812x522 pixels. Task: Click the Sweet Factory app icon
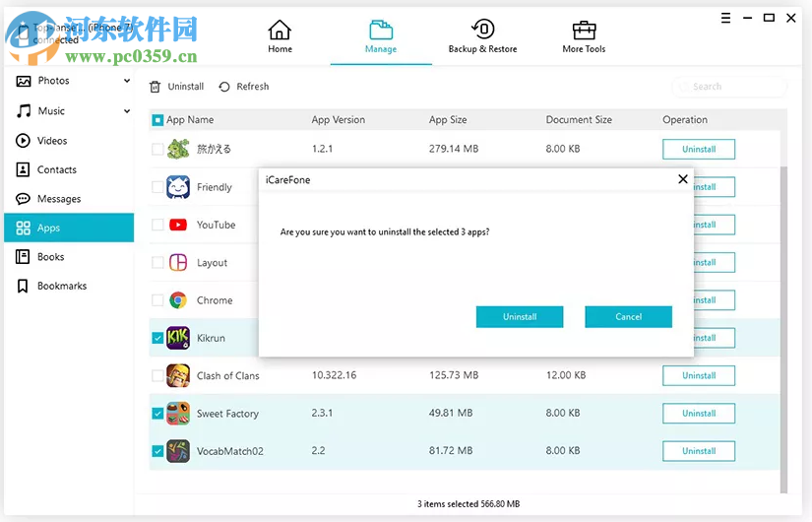(178, 414)
